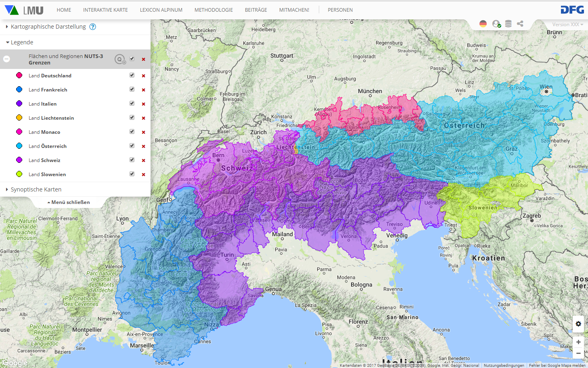The height and width of the screenshot is (368, 588).
Task: Open the Version XXX dropdown
Action: click(x=567, y=25)
